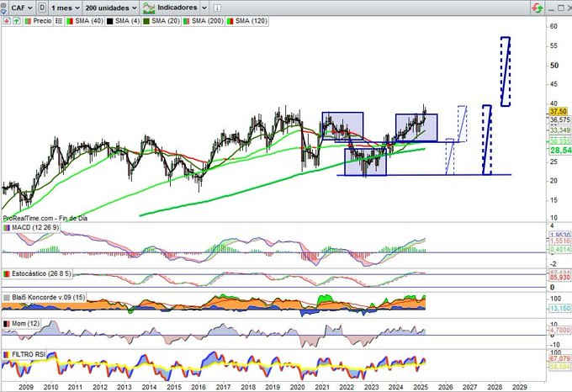Click the yellow 37,50 price tag

click(x=559, y=112)
